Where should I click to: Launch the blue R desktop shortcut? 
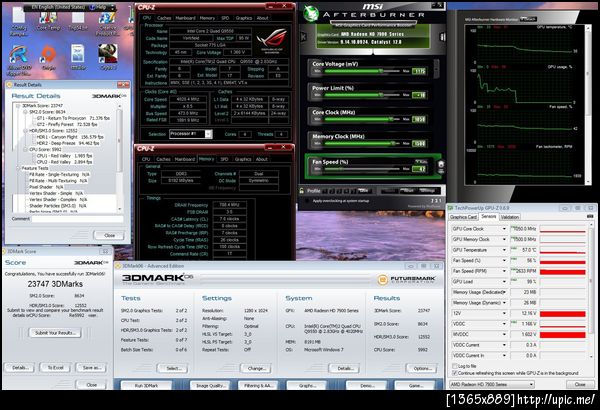pos(18,59)
